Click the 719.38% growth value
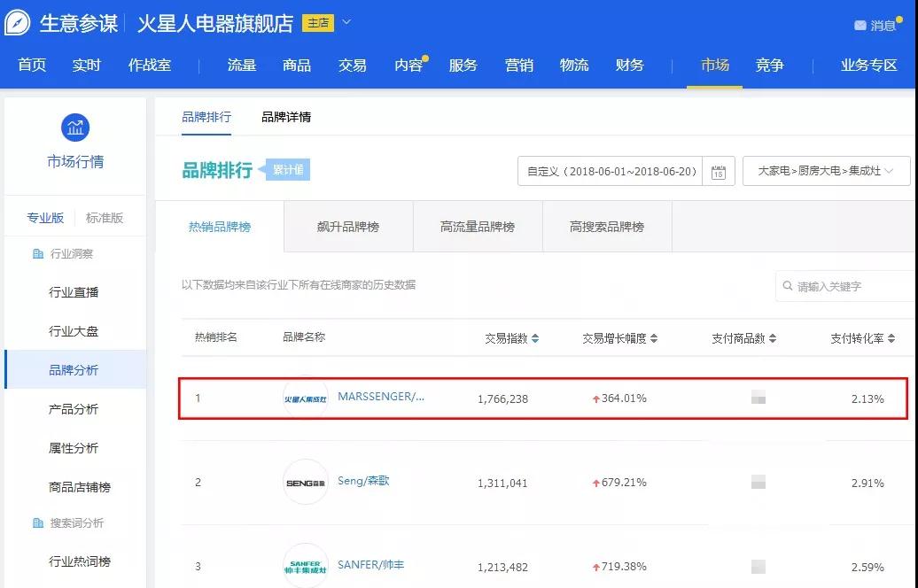The height and width of the screenshot is (588, 918). 624,567
